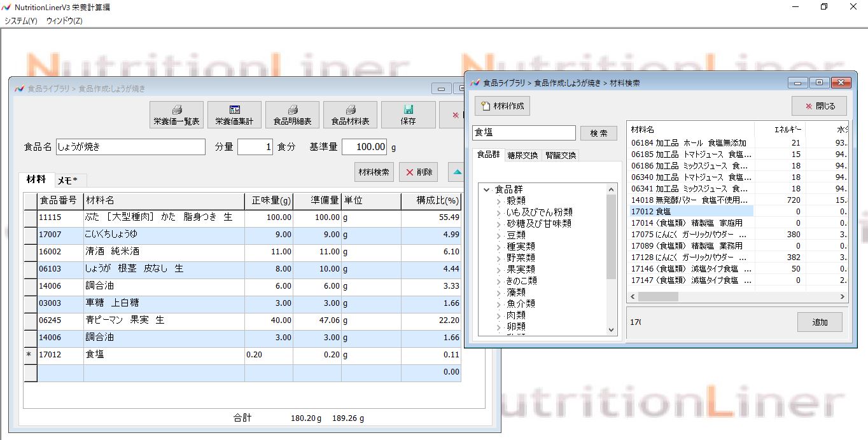Select the 藻類 food group
This screenshot has height=440, width=868.
pyautogui.click(x=515, y=292)
